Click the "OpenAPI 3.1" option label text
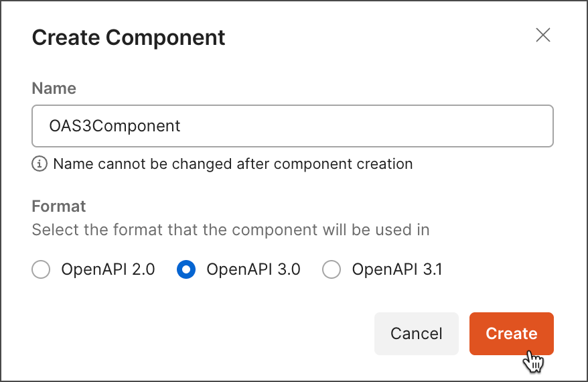The width and height of the screenshot is (588, 382). point(397,270)
